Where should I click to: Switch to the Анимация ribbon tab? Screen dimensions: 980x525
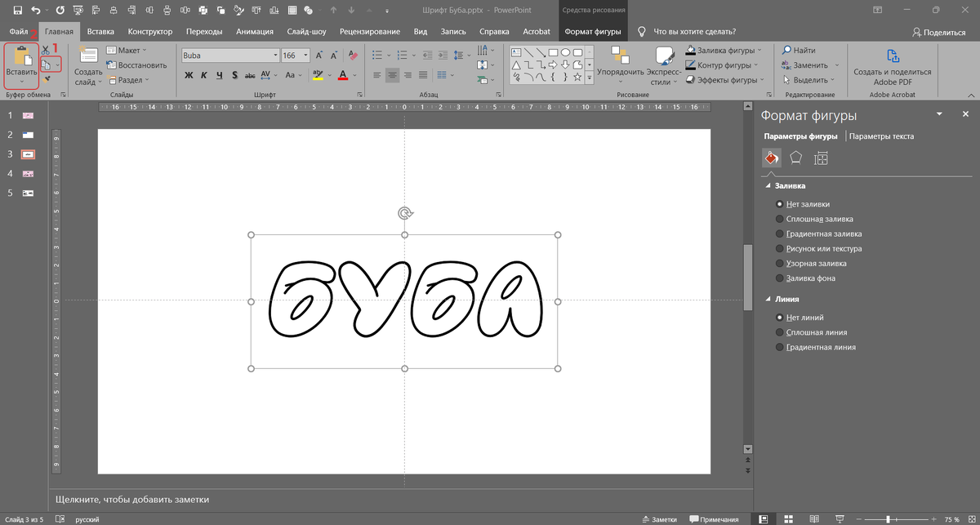click(255, 32)
